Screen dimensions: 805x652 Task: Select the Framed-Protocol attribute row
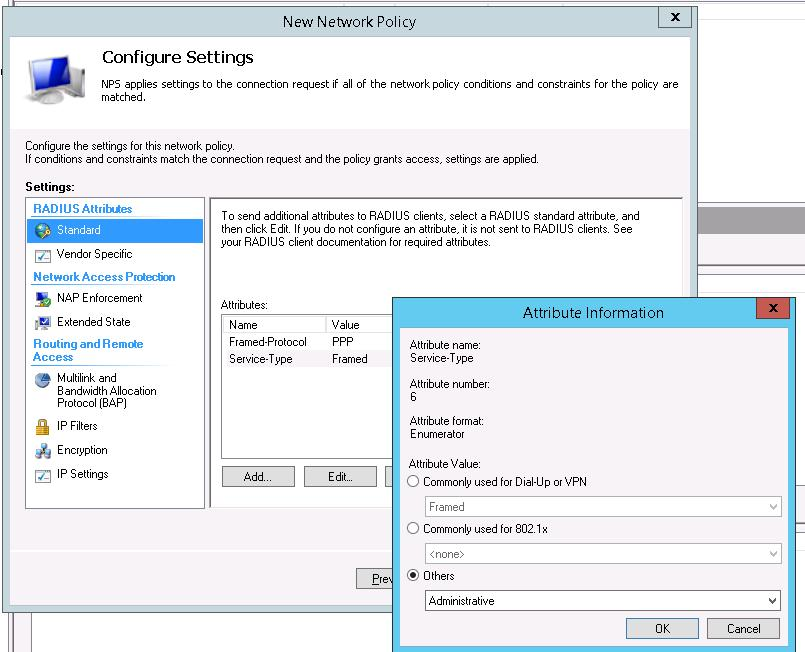pos(268,342)
